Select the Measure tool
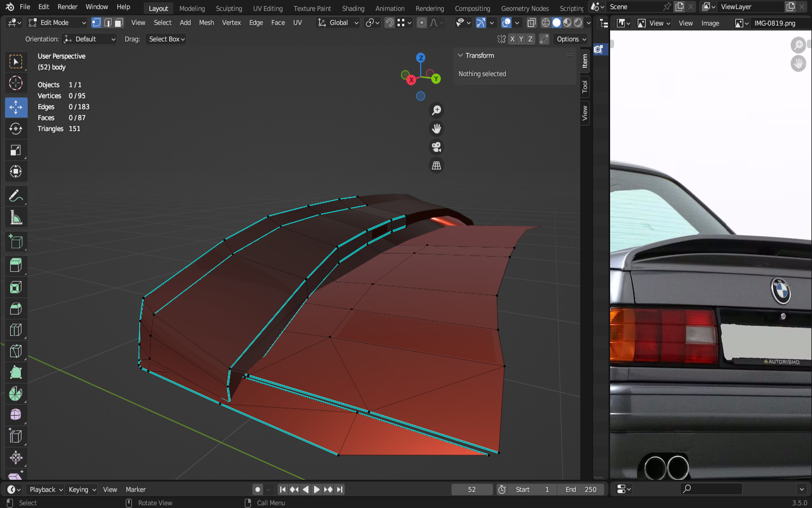The height and width of the screenshot is (508, 812). pyautogui.click(x=16, y=218)
